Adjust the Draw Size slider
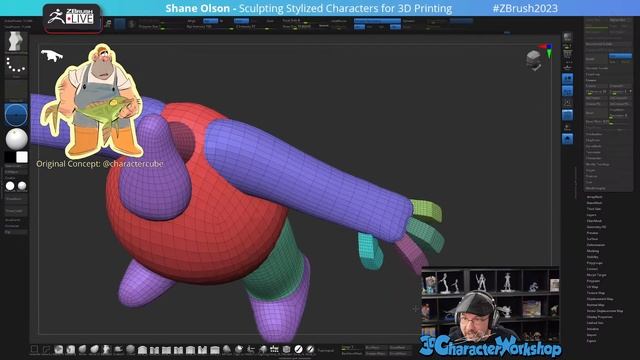 [299, 27]
